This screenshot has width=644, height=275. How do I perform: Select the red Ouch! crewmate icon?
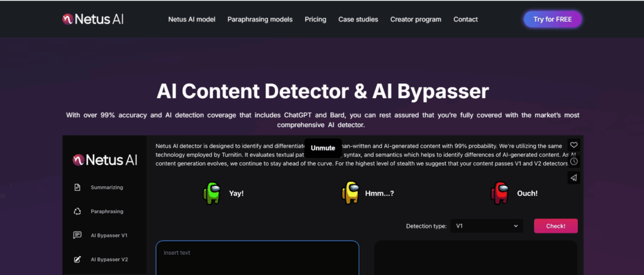tap(501, 193)
